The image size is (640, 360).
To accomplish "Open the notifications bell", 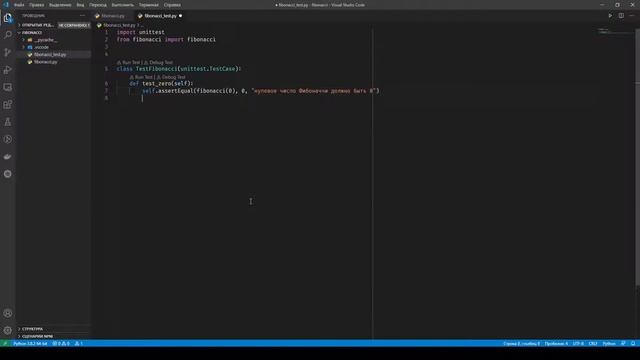I will coord(633,343).
